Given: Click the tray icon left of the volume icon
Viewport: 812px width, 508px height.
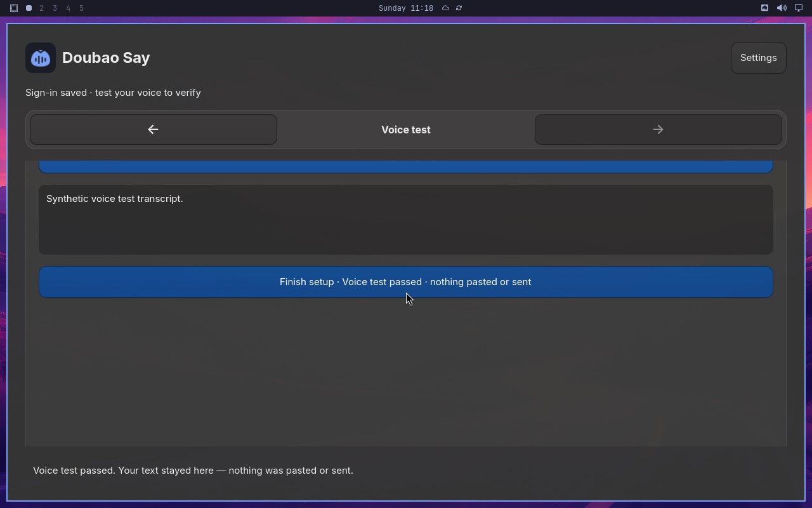Looking at the screenshot, I should pyautogui.click(x=764, y=8).
